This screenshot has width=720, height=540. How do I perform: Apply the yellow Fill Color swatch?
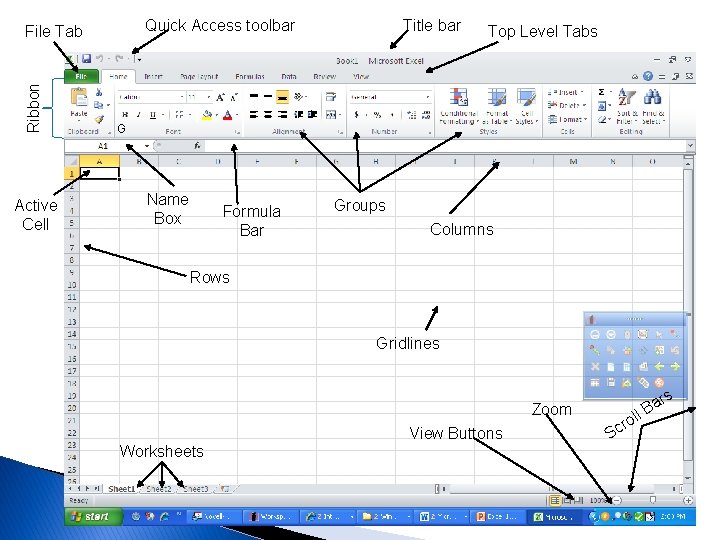[x=207, y=115]
